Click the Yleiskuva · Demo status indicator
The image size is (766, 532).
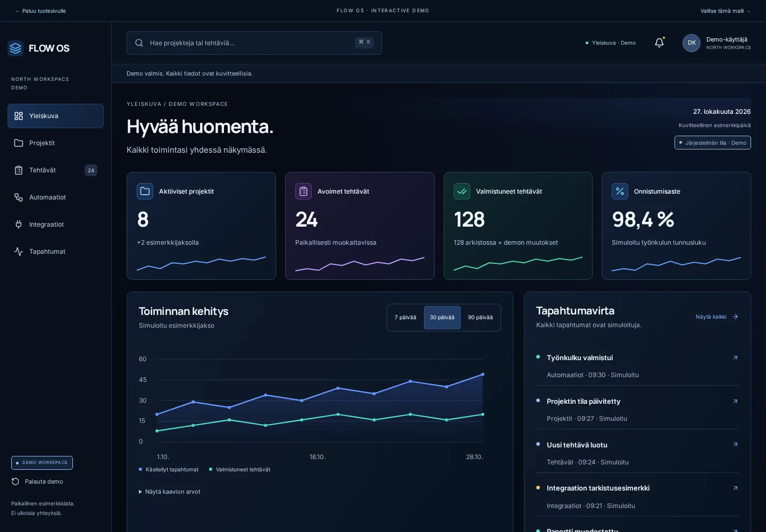[611, 43]
